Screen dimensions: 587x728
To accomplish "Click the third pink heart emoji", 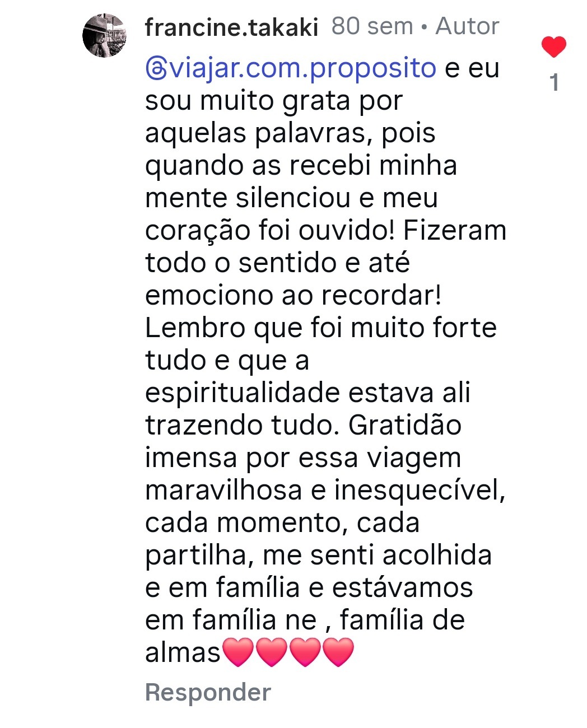I will 305,652.
